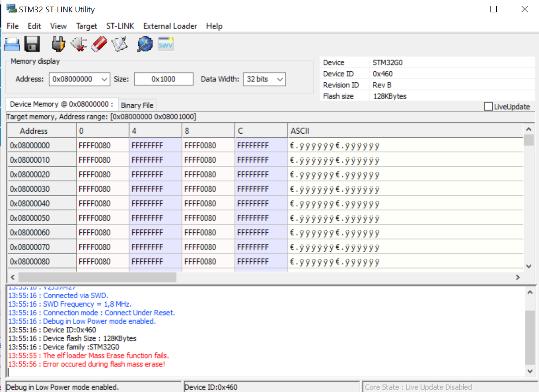The width and height of the screenshot is (539, 392).
Task: Open a binary file
Action: pos(11,44)
